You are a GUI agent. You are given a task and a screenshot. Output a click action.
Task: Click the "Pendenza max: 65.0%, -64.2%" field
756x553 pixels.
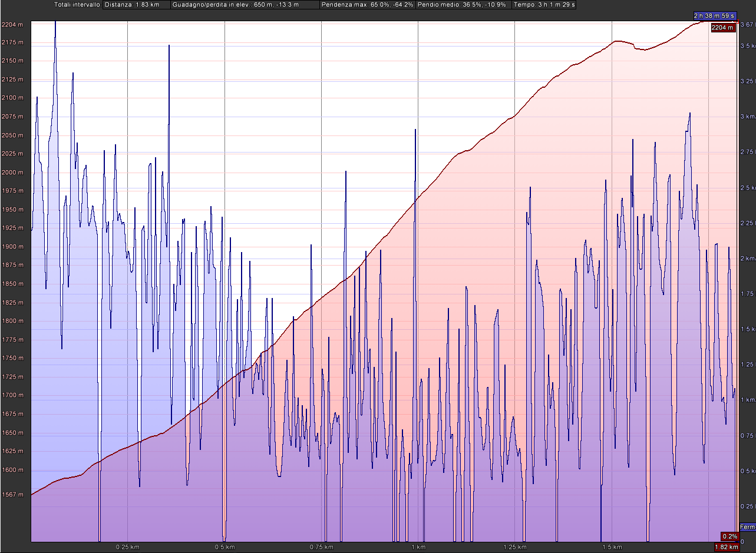point(367,5)
